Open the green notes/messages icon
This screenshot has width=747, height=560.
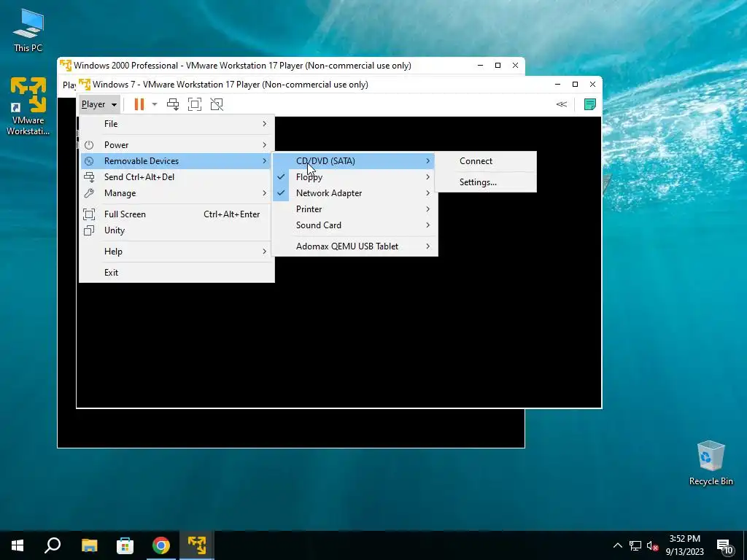pyautogui.click(x=589, y=104)
